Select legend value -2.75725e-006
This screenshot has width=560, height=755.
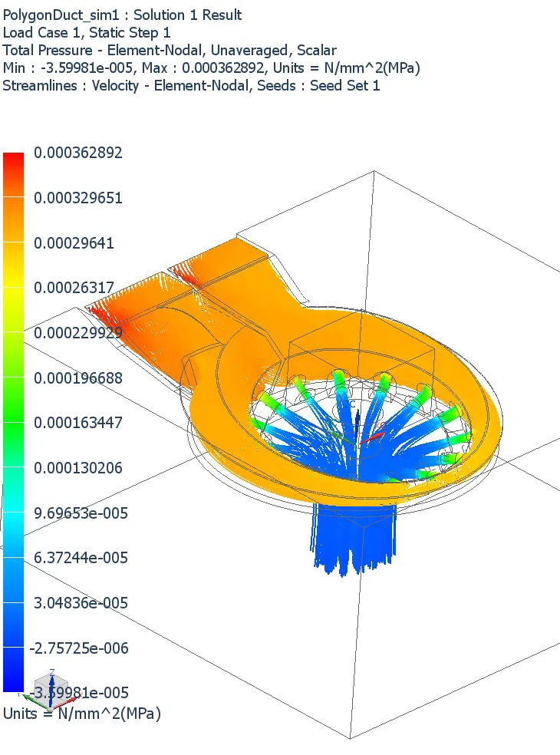(79, 648)
